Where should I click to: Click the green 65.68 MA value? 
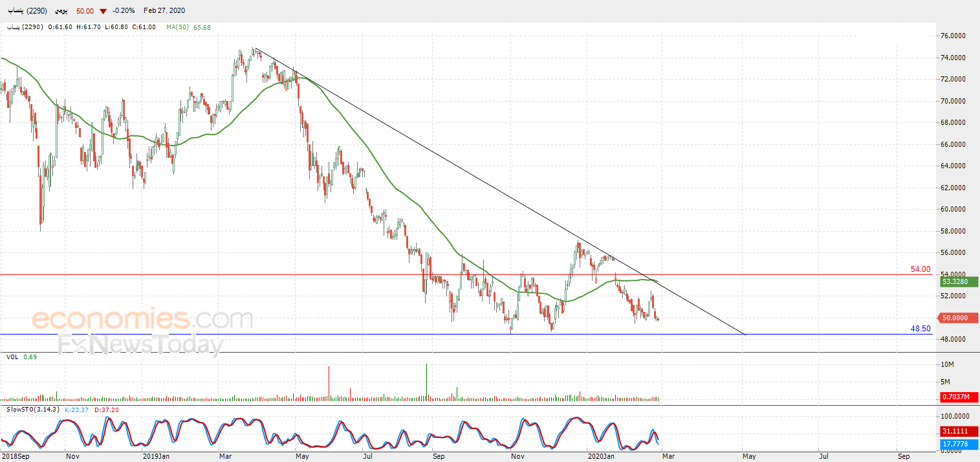point(202,27)
